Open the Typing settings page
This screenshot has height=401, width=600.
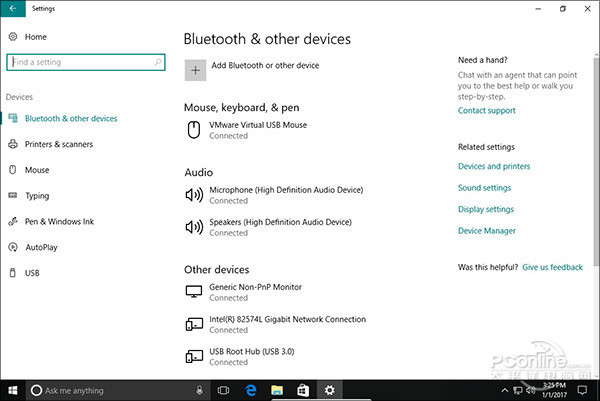click(x=37, y=196)
